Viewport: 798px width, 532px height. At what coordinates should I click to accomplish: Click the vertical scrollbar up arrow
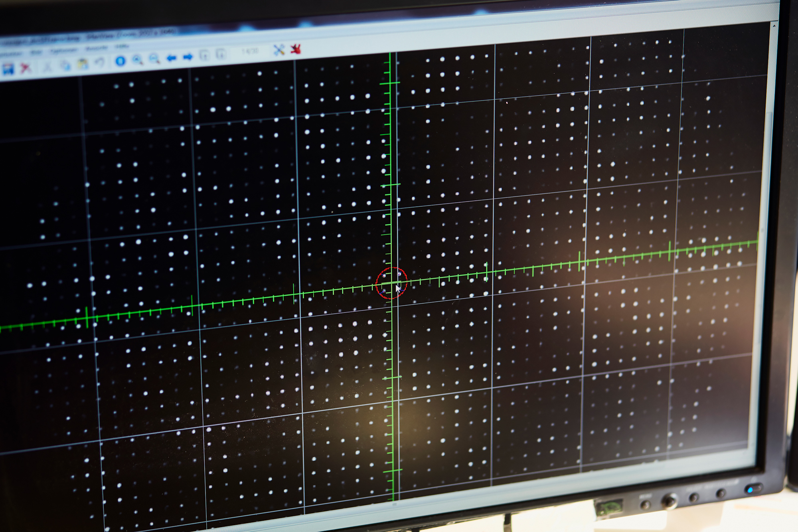click(774, 26)
